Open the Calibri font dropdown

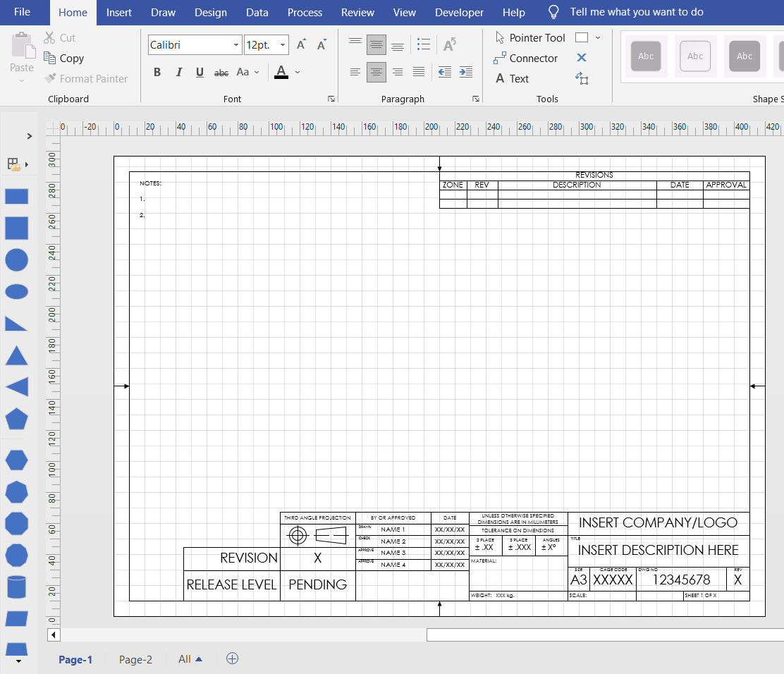pyautogui.click(x=236, y=44)
